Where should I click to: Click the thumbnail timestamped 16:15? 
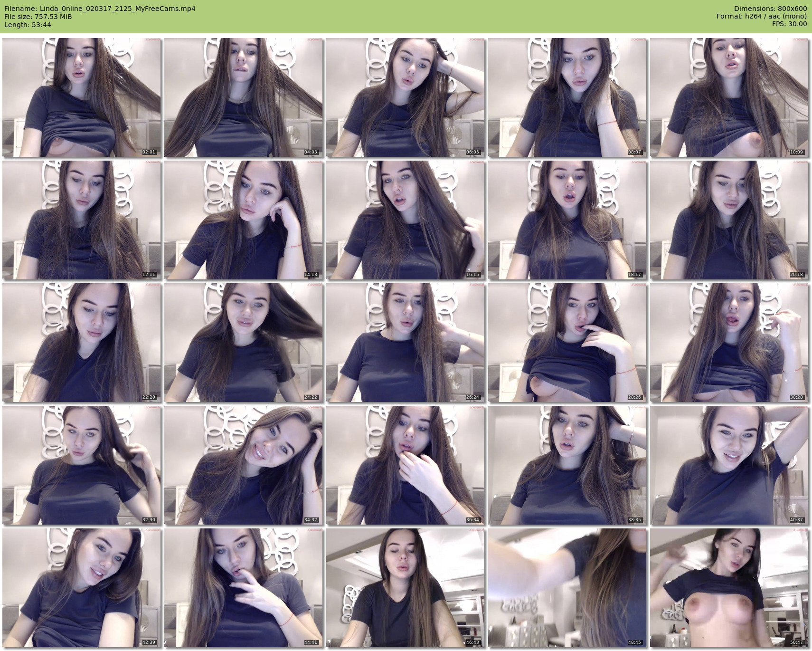405,220
